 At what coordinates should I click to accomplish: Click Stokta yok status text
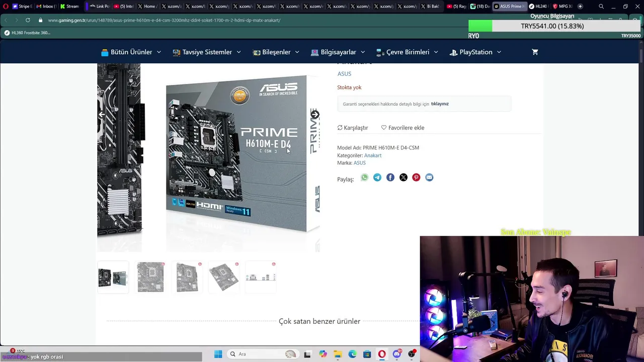[x=349, y=87]
